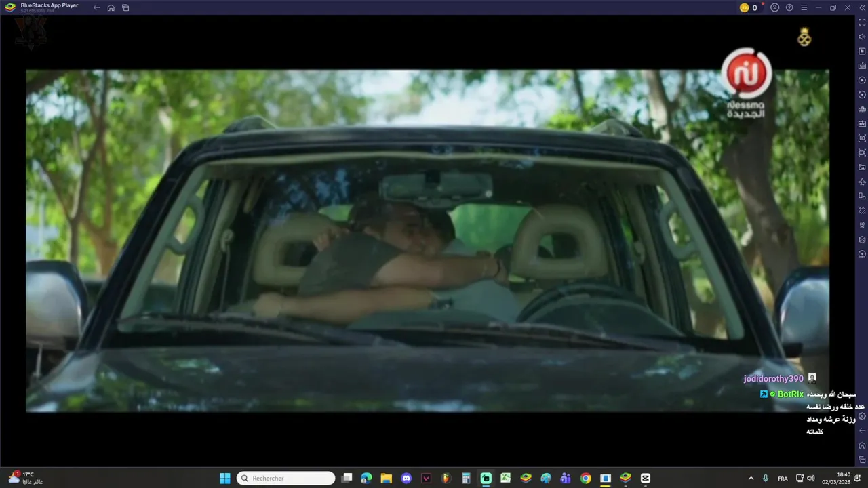
Task: Open Task View from the taskbar
Action: 347,478
